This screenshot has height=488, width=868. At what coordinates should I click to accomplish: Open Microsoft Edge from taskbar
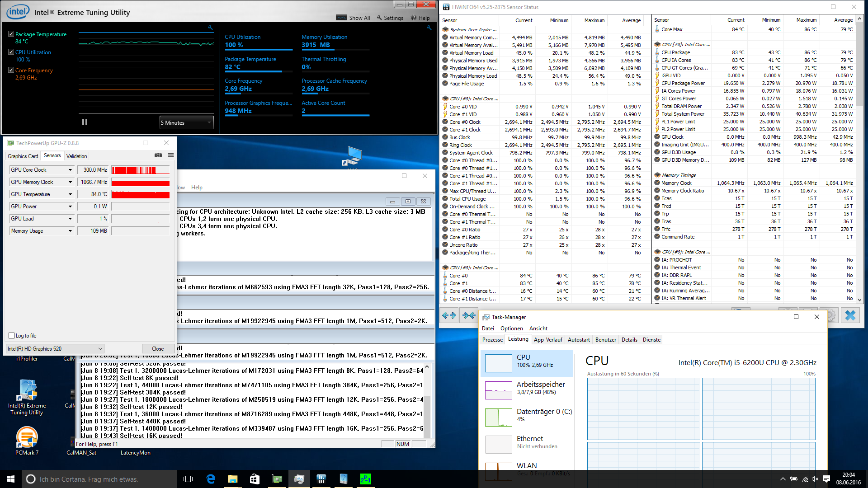211,479
